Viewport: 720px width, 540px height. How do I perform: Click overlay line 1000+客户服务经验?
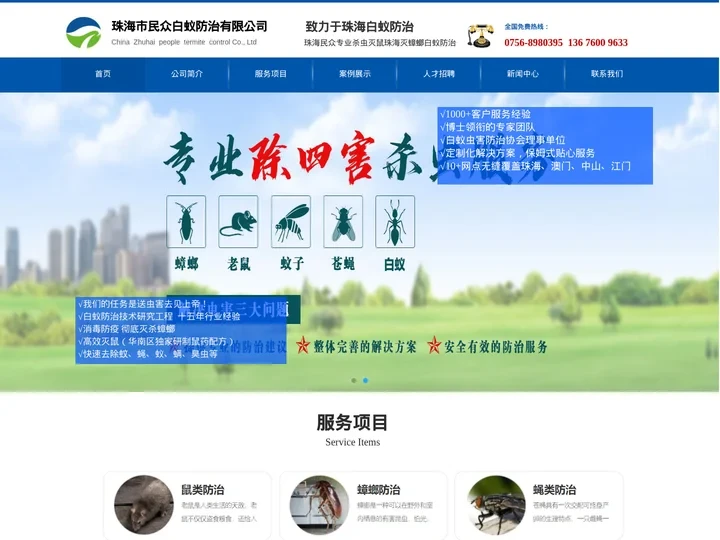tap(485, 114)
